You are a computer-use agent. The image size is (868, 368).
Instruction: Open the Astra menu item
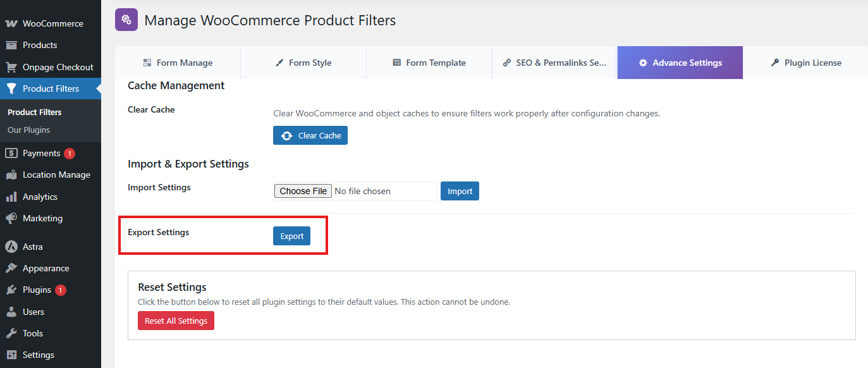pyautogui.click(x=51, y=247)
